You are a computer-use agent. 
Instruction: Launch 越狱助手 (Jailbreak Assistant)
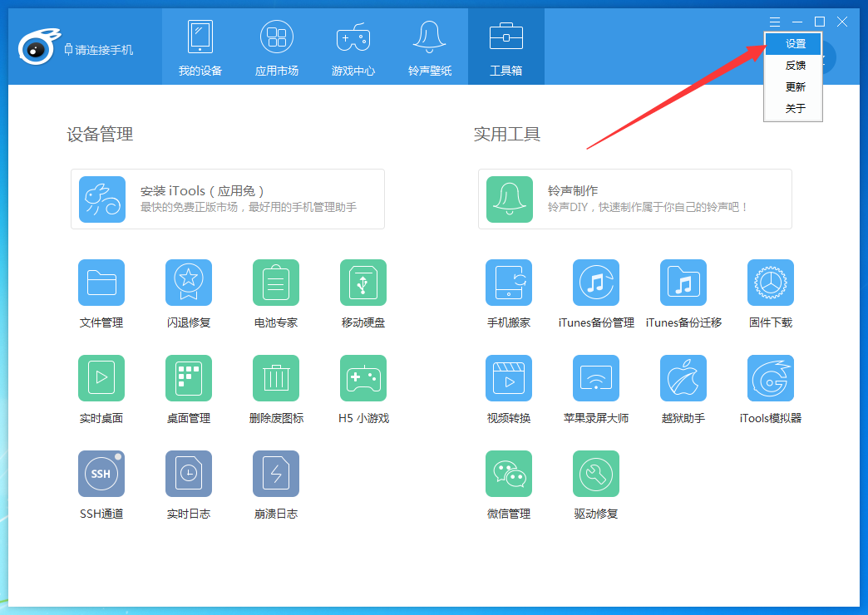(683, 387)
